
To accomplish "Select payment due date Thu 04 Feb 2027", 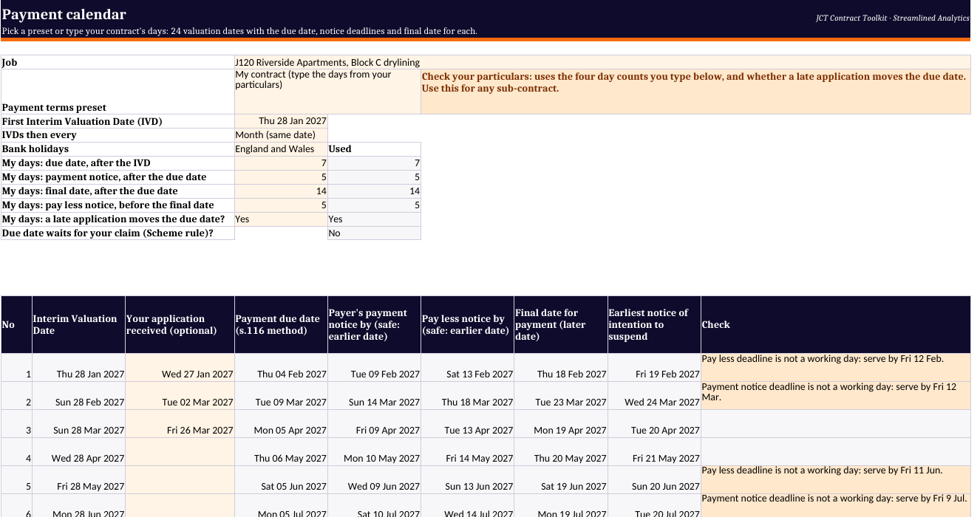I will (281, 368).
